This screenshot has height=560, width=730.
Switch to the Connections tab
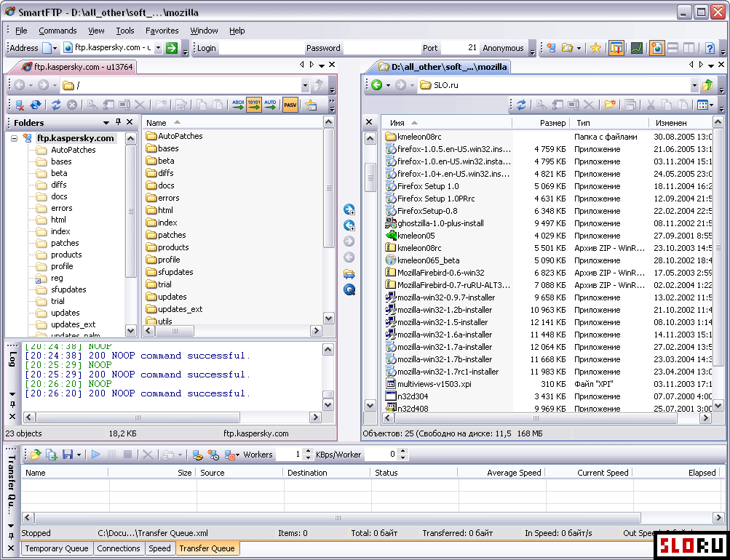pyautogui.click(x=118, y=548)
